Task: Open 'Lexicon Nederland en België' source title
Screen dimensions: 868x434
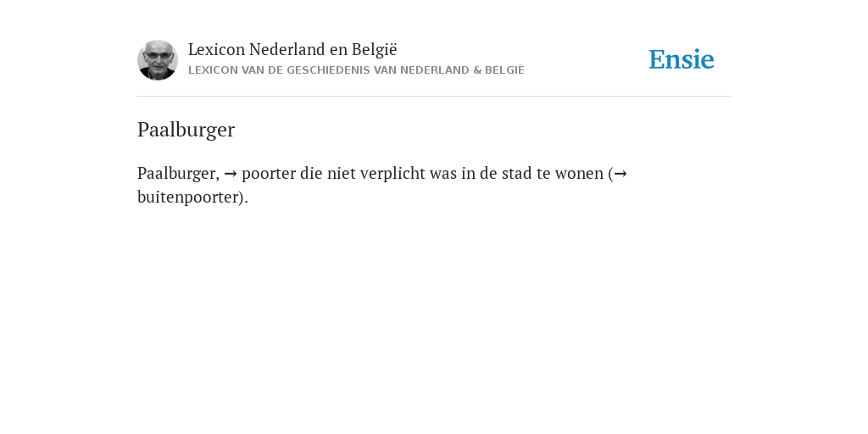Action: (x=292, y=50)
